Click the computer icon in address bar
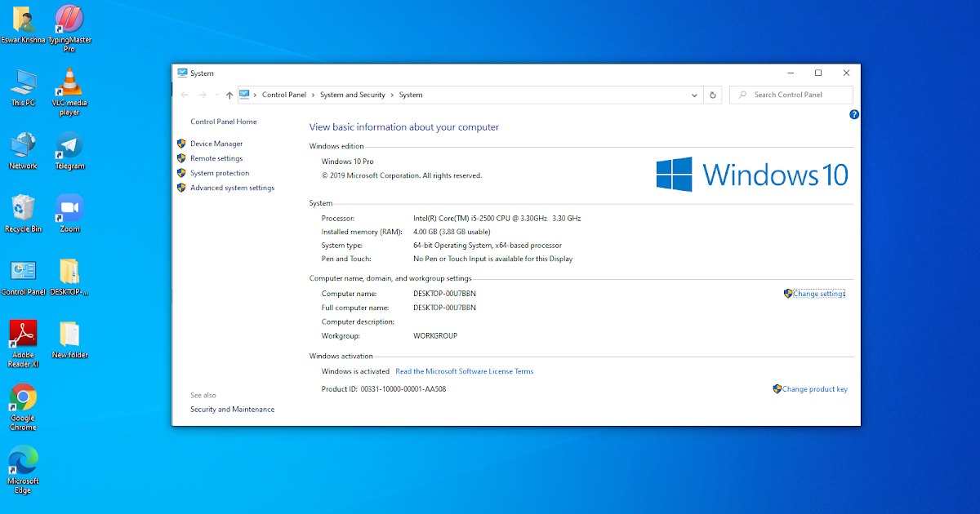The image size is (980, 514). coord(244,95)
